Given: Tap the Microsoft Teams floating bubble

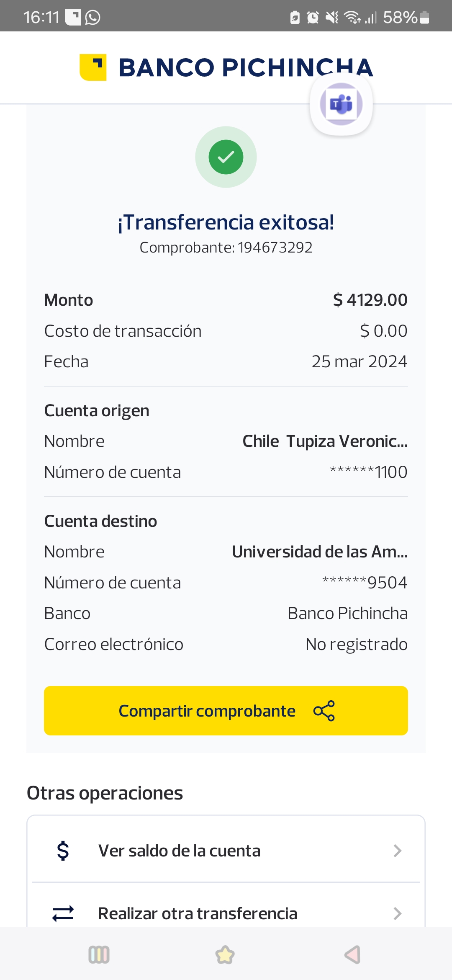Looking at the screenshot, I should click(341, 104).
